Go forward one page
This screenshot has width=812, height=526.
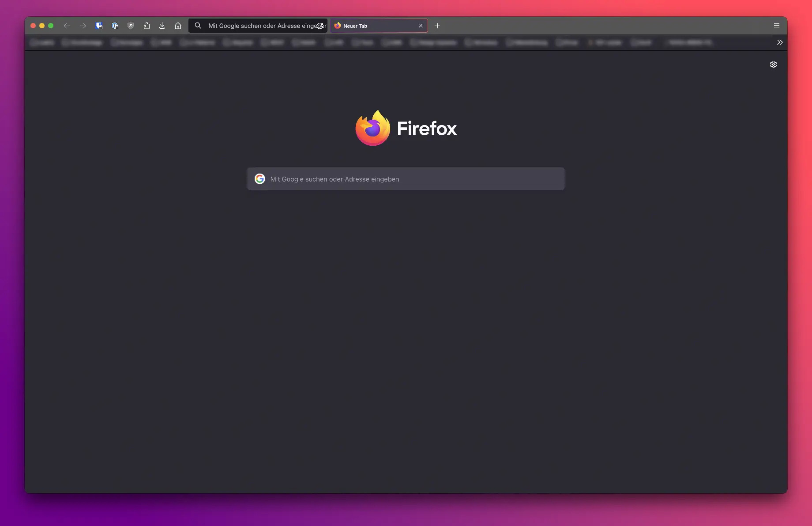(83, 26)
